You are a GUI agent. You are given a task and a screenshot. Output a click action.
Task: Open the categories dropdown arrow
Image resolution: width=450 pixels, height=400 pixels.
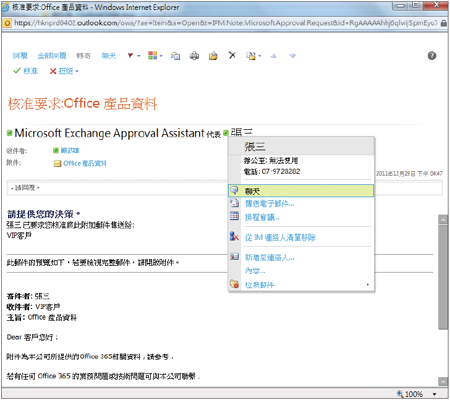[161, 56]
